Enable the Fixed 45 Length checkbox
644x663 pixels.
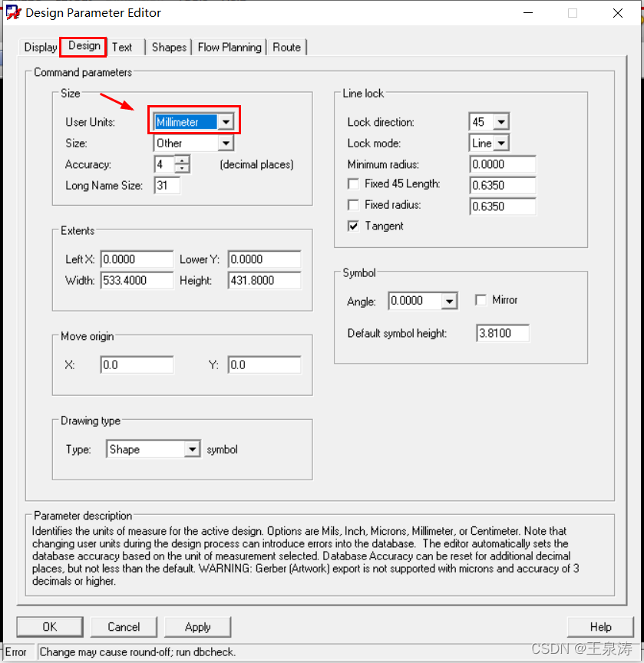click(353, 184)
